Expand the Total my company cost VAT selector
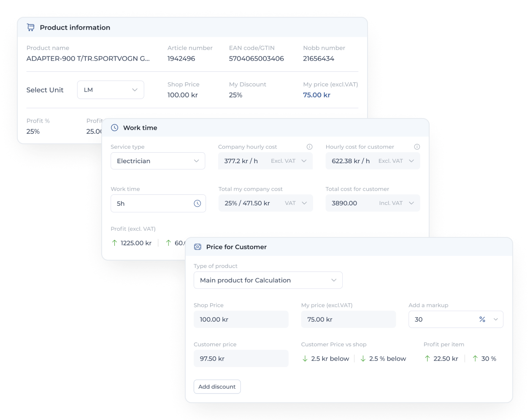Image resolution: width=530 pixels, height=420 pixels. (304, 203)
